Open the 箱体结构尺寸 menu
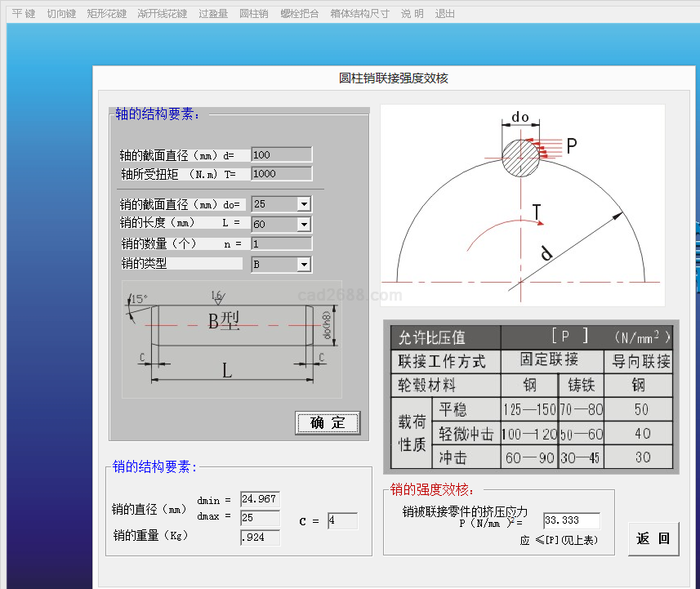Viewport: 700px width, 589px height. tap(360, 14)
